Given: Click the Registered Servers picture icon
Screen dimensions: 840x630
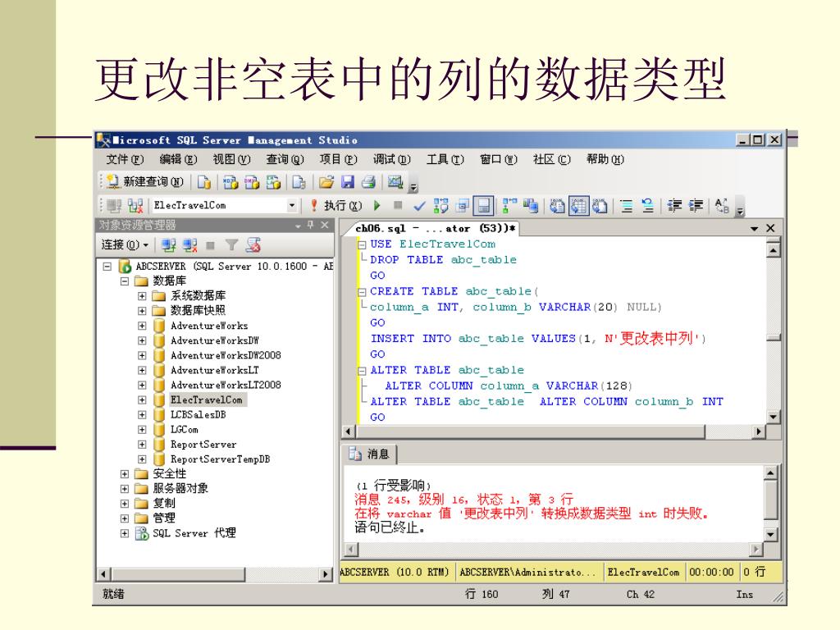Looking at the screenshot, I should tap(395, 182).
